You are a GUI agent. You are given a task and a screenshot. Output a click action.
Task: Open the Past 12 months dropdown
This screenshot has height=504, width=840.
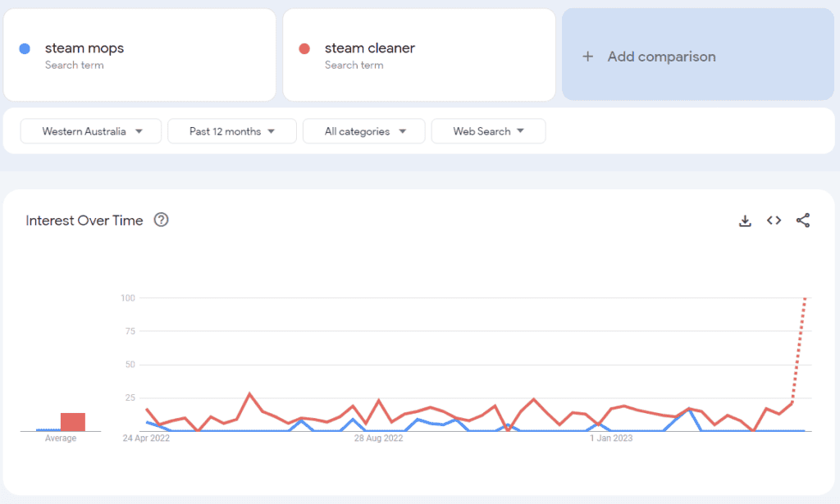coord(232,131)
